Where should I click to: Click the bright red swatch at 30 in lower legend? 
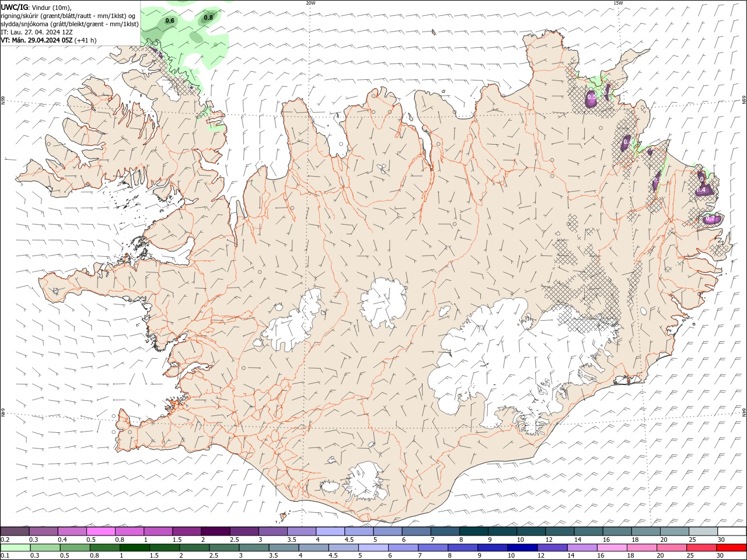(x=731, y=548)
